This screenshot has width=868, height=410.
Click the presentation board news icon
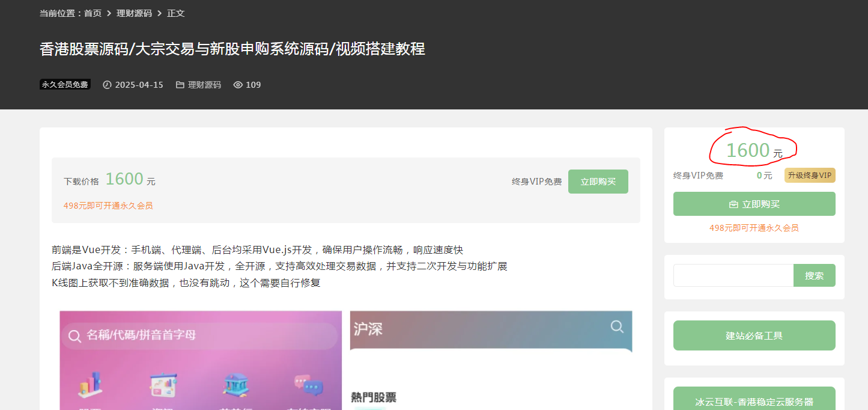coord(163,385)
